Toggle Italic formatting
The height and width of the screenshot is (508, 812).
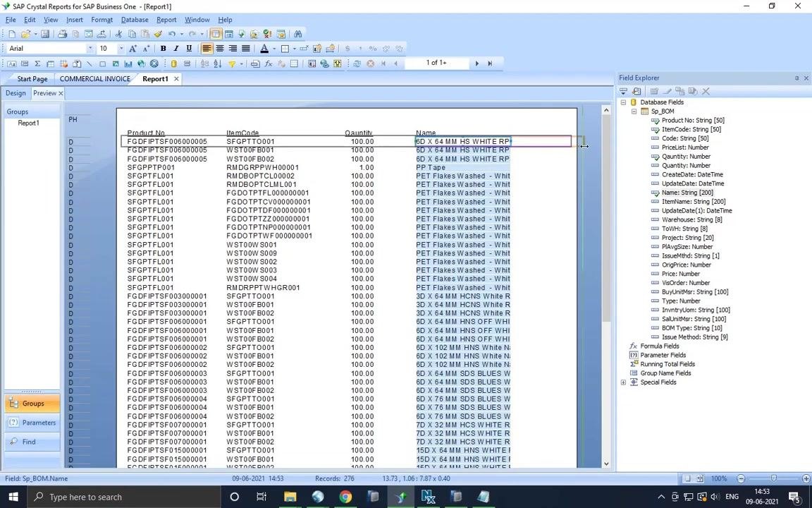[176, 49]
